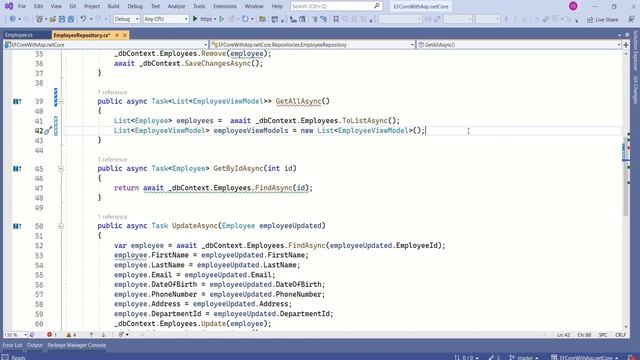Screen dimensions: 640x360
Task: Click the Ln: 42 line indicator
Action: coord(563,335)
